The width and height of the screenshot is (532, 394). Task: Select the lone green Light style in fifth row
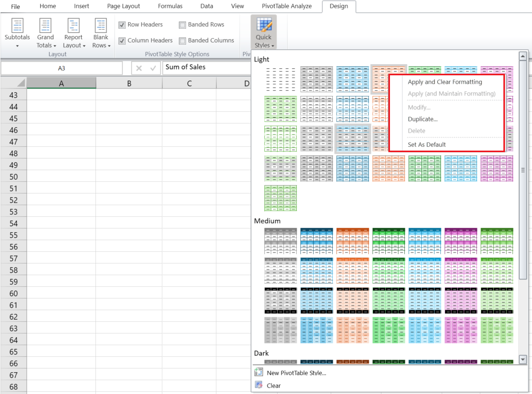point(281,198)
